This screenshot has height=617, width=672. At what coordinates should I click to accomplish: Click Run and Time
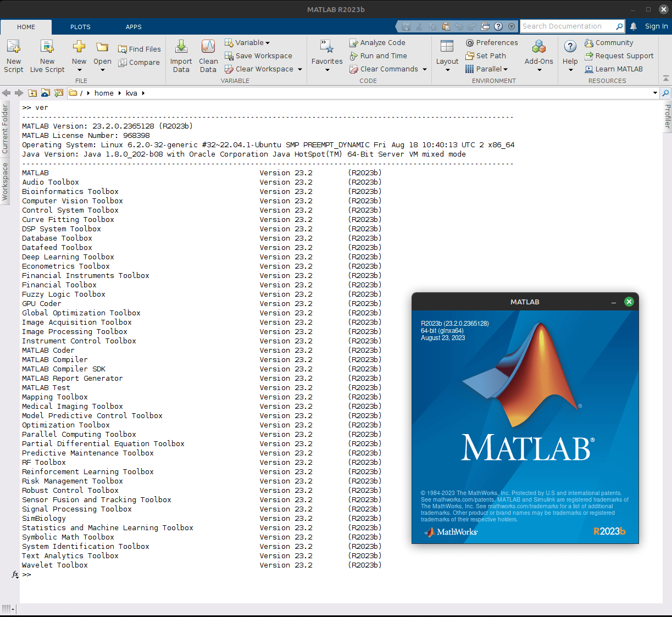tap(378, 55)
